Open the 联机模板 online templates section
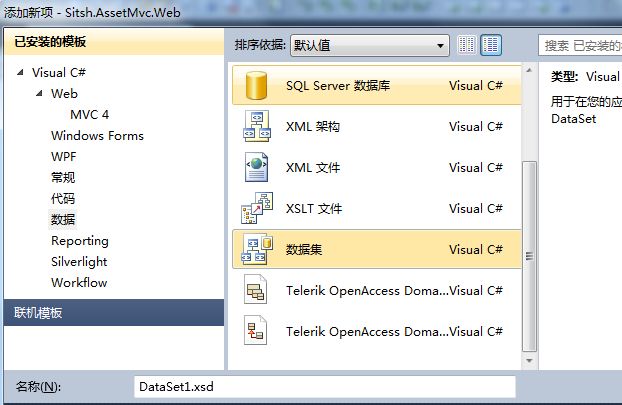 pyautogui.click(x=114, y=313)
